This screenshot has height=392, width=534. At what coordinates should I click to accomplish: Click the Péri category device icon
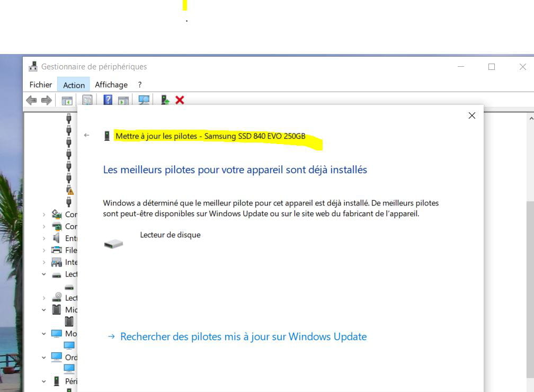click(57, 381)
